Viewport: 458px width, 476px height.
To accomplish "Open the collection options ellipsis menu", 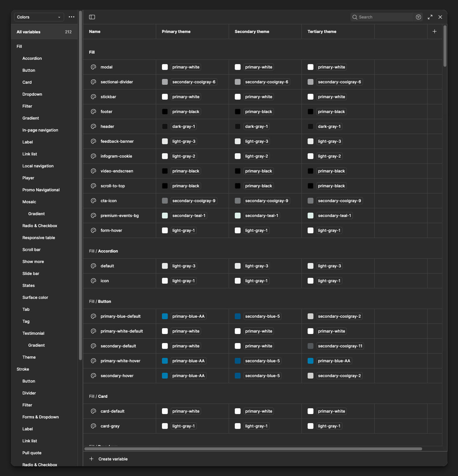I will 71,17.
